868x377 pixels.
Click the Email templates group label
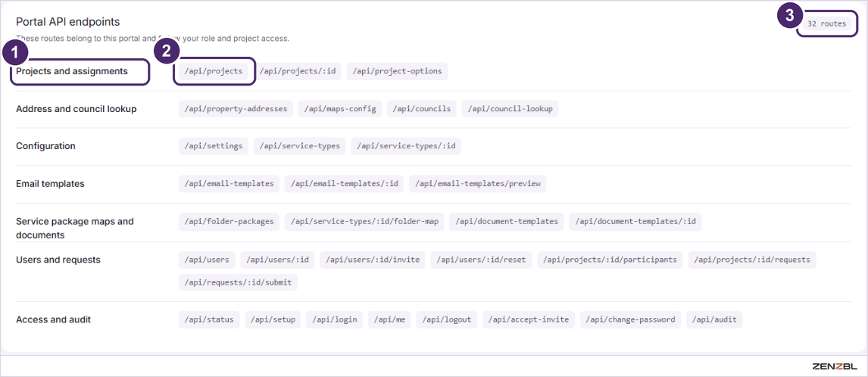point(51,184)
